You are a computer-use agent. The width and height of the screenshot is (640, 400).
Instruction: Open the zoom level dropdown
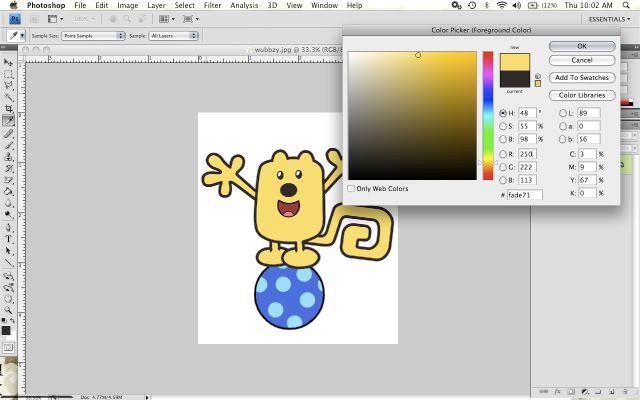click(84, 19)
